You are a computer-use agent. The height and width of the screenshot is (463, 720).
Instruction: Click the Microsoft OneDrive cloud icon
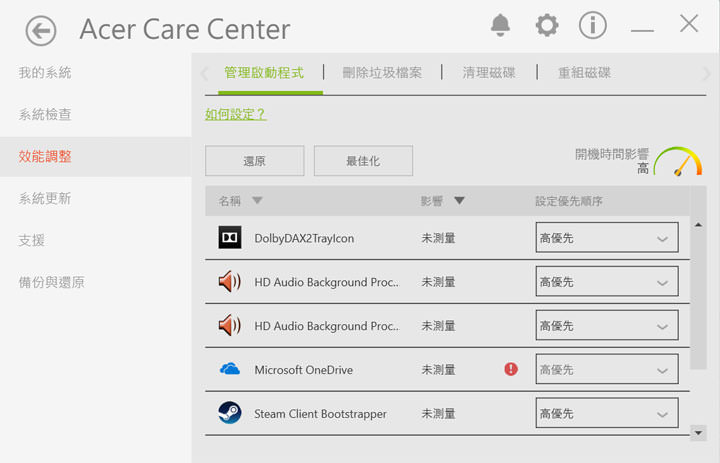pyautogui.click(x=230, y=370)
